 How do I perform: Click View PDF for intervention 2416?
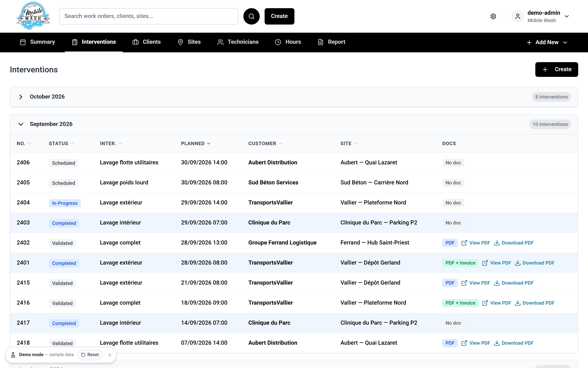point(497,303)
